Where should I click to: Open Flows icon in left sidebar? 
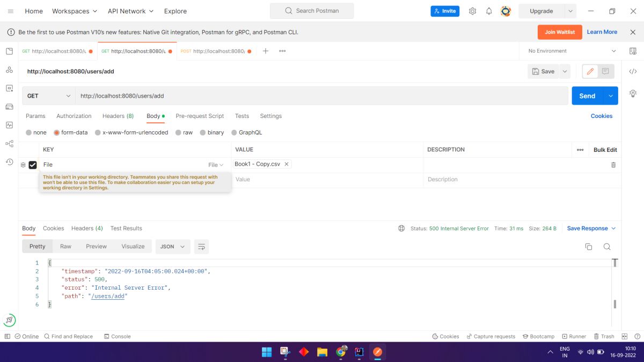click(x=9, y=143)
